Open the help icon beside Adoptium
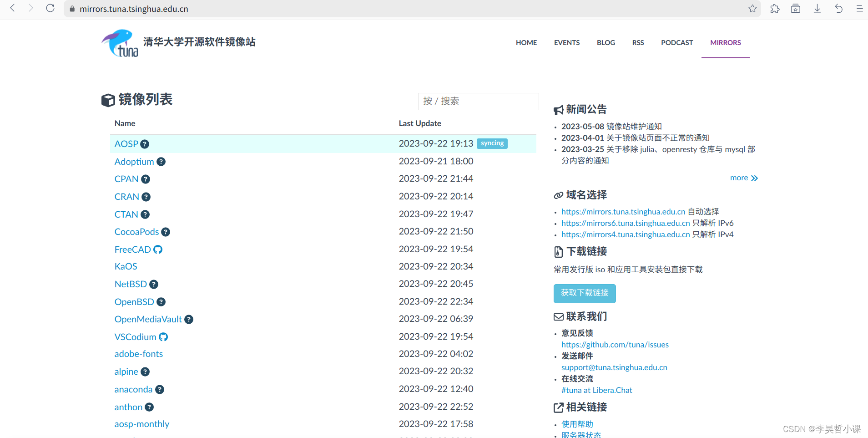Viewport: 868px width, 438px height. 161,162
